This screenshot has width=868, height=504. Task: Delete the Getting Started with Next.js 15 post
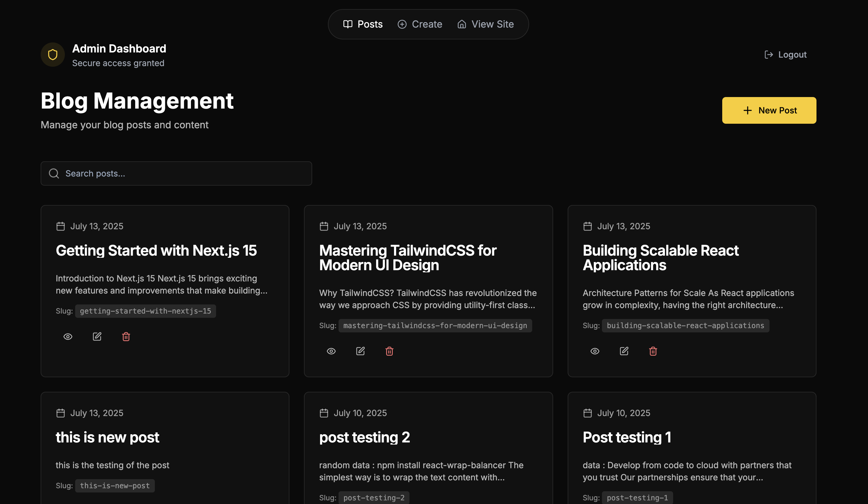126,337
